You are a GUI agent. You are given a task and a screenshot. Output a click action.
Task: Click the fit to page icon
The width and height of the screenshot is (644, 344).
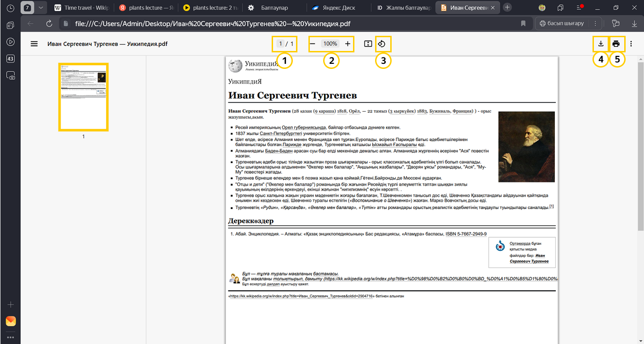[368, 44]
